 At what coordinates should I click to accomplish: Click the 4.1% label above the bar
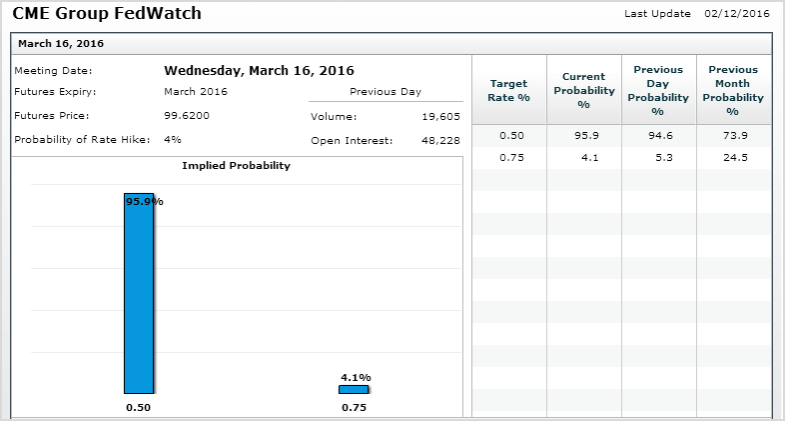[356, 377]
